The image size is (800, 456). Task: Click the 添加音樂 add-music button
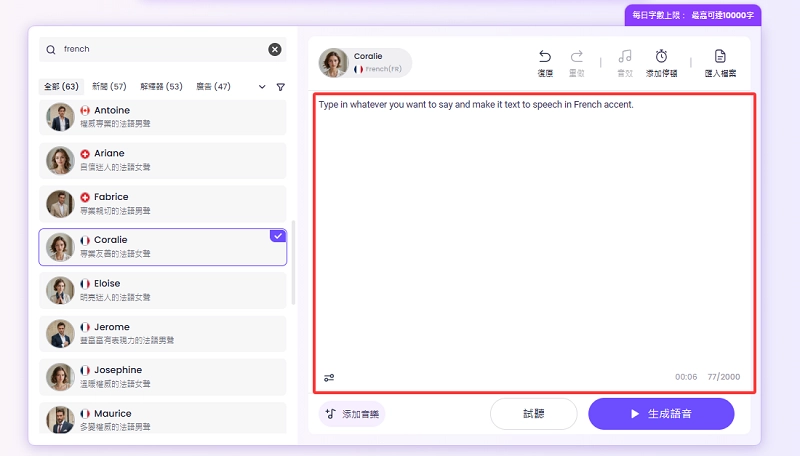tap(352, 414)
